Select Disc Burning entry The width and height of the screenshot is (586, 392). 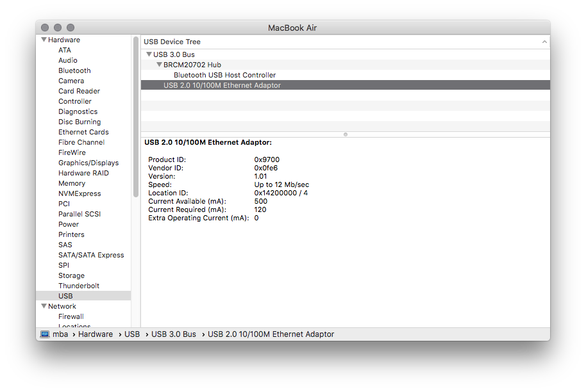[80, 122]
